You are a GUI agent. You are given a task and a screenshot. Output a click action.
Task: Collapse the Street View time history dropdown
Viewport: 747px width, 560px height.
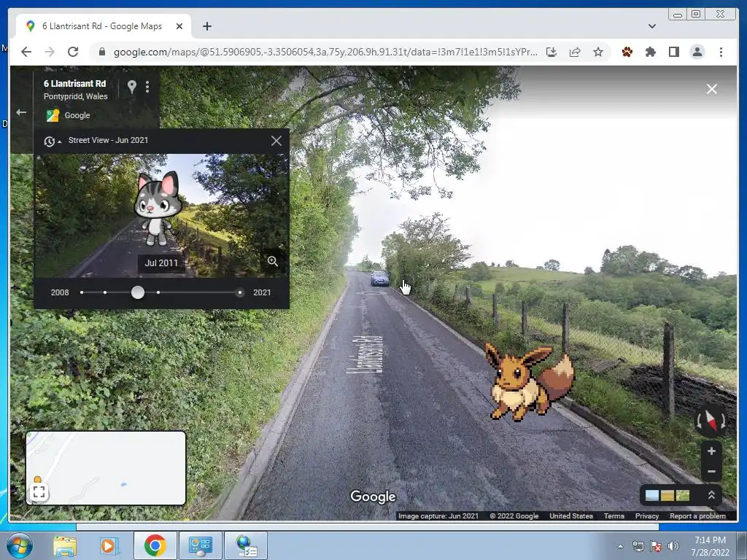53,141
